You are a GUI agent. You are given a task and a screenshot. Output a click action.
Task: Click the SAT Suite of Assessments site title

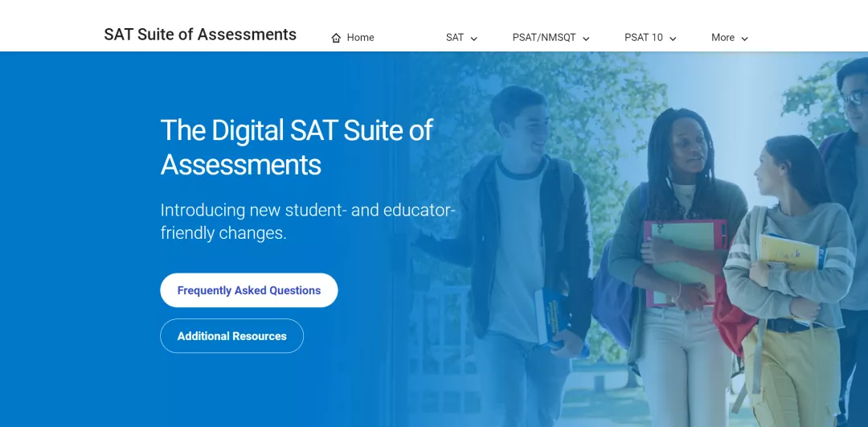pyautogui.click(x=200, y=35)
